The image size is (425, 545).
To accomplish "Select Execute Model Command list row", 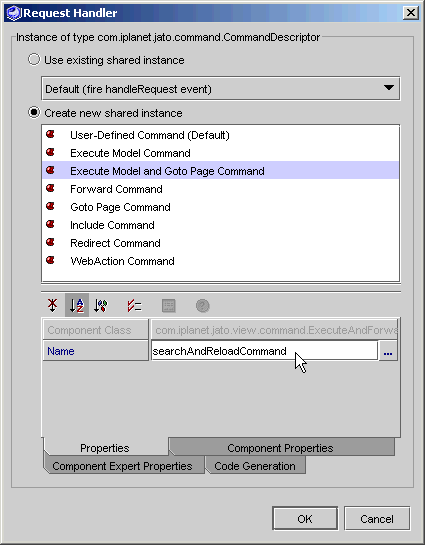I will pos(220,153).
